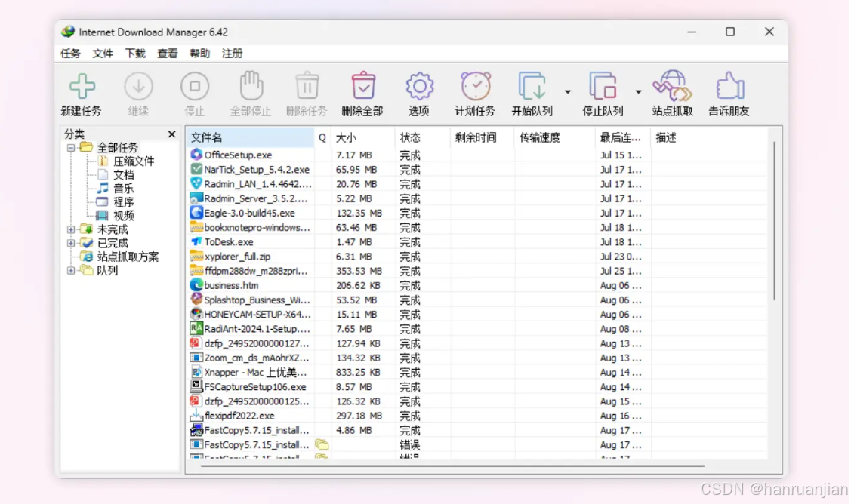Click the Q column header
The height and width of the screenshot is (504, 851).
pyautogui.click(x=322, y=138)
